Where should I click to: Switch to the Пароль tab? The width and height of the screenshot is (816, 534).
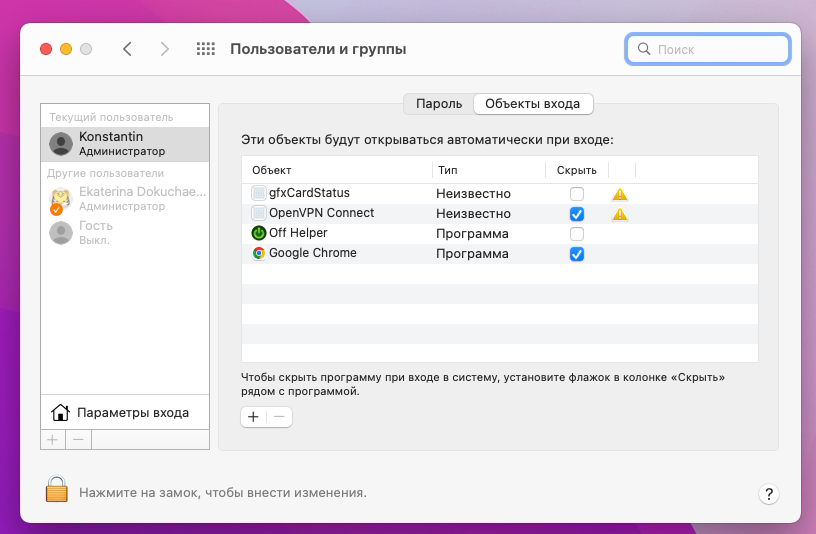pos(438,104)
